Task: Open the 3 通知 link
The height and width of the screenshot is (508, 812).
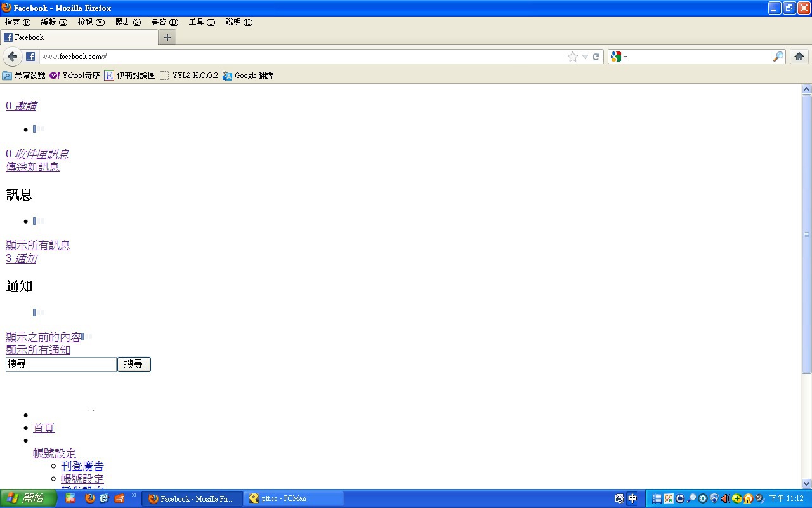Action: pyautogui.click(x=21, y=258)
